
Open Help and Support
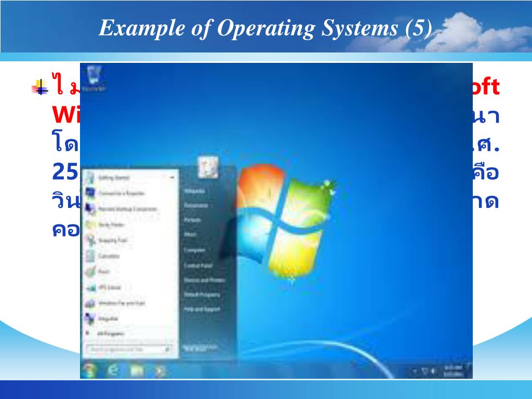click(x=202, y=309)
